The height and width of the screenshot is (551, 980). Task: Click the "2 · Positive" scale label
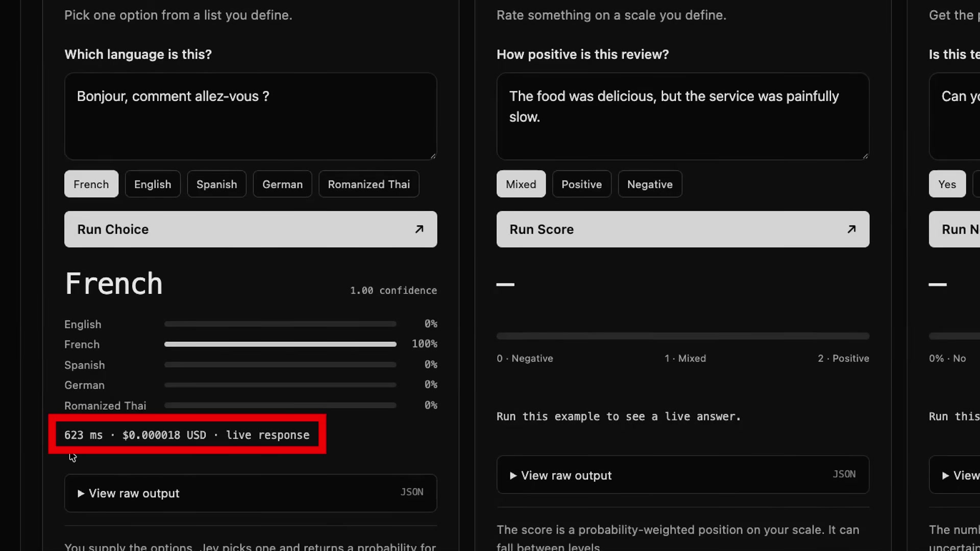pyautogui.click(x=843, y=359)
